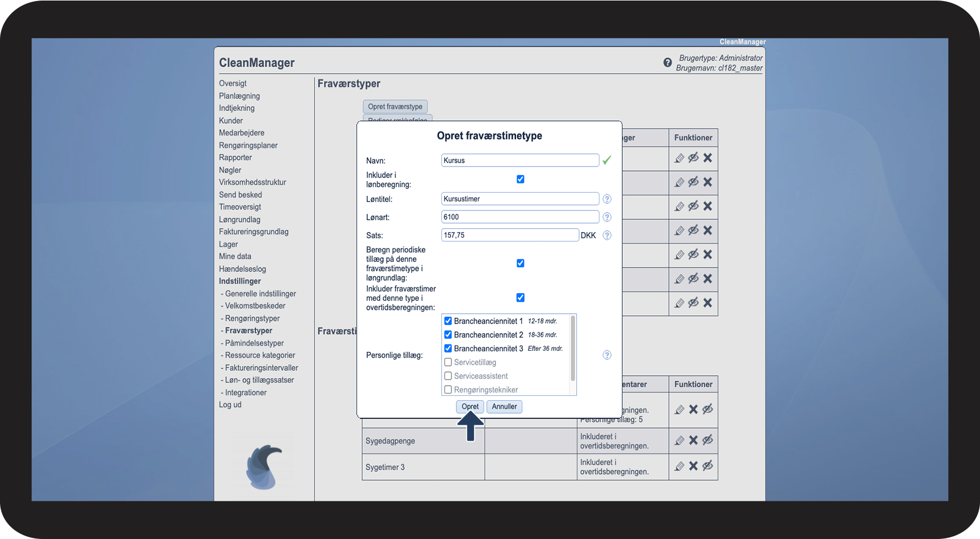
Task: Open Oversigt in the sidebar
Action: pos(233,83)
